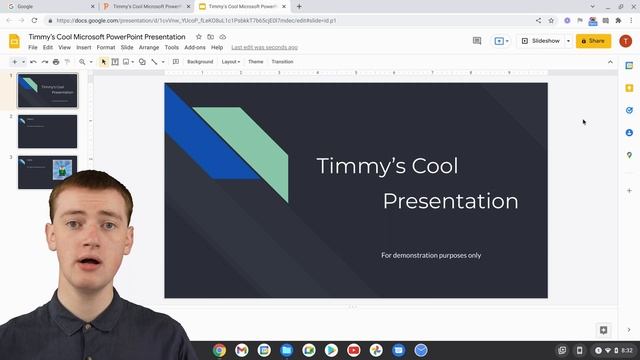The width and height of the screenshot is (640, 360).
Task: Click the Background button
Action: coord(200,62)
